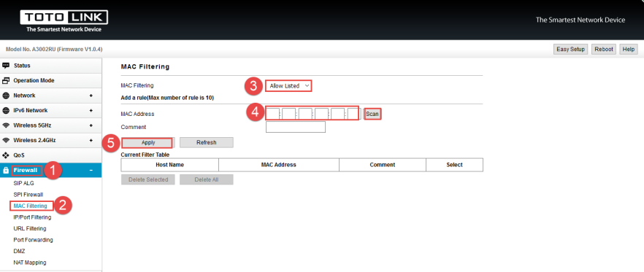Screen dimensions: 644x272
Task: Click the Select column header
Action: (455, 165)
